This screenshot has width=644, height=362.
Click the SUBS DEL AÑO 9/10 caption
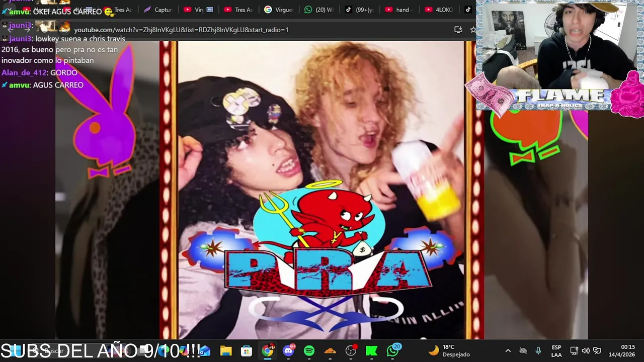click(101, 350)
